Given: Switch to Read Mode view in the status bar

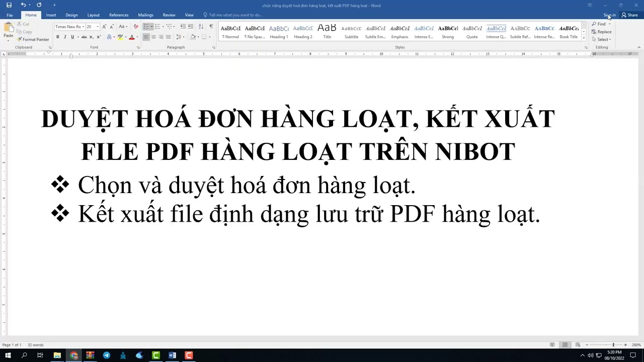Looking at the screenshot, I should pyautogui.click(x=552, y=345).
